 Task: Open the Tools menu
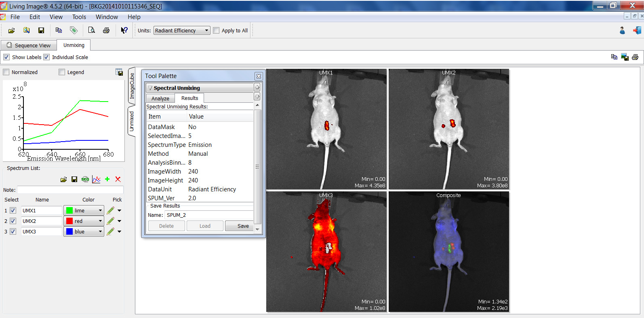pos(79,17)
